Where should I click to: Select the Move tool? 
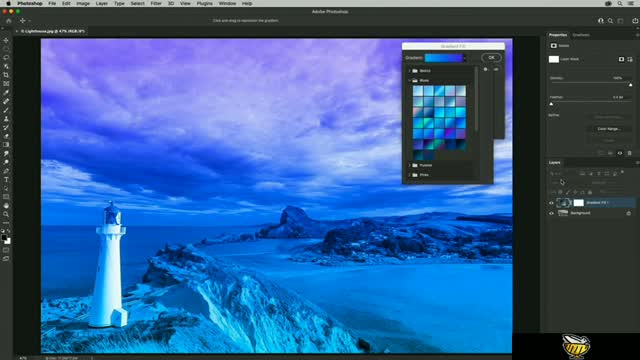tap(6, 40)
